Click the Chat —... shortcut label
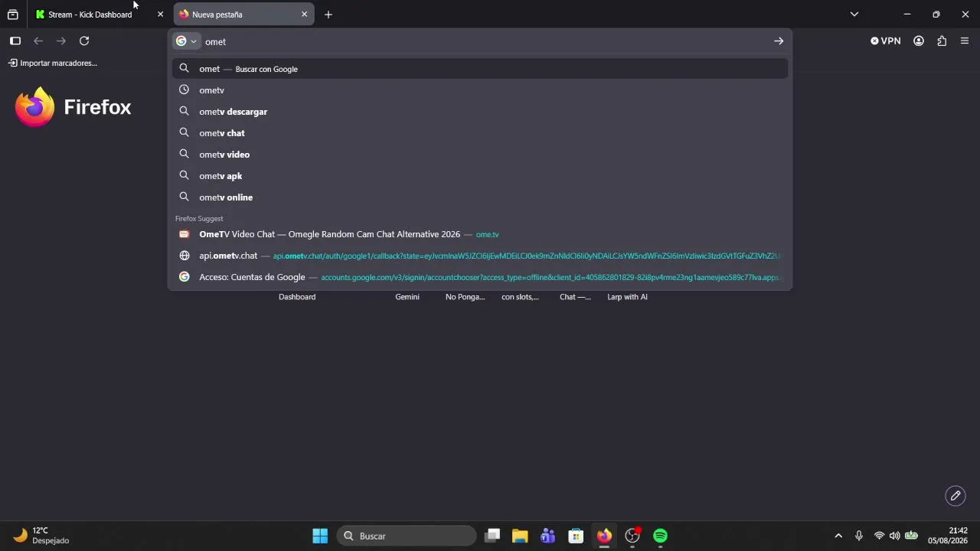The height and width of the screenshot is (551, 980). click(575, 297)
